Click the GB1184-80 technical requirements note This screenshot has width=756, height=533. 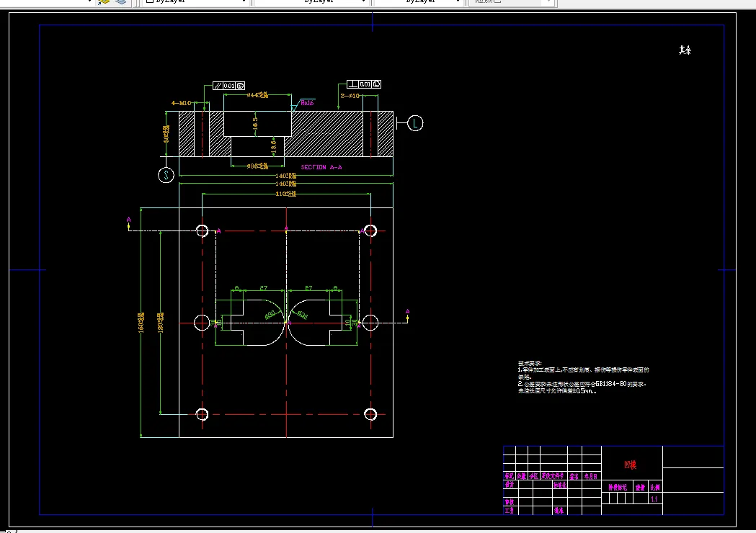[x=582, y=384]
